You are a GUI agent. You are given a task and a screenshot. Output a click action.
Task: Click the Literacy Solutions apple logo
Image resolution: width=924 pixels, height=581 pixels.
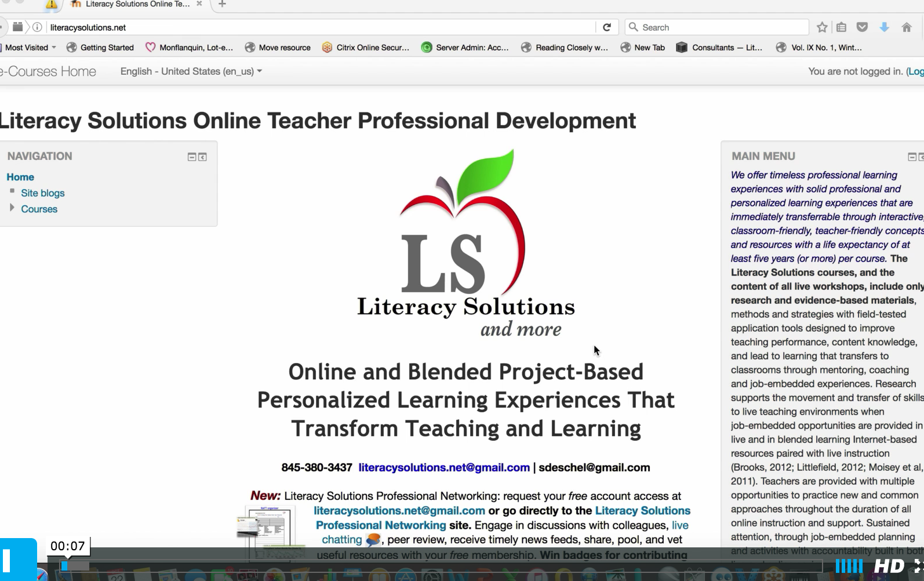coord(465,244)
